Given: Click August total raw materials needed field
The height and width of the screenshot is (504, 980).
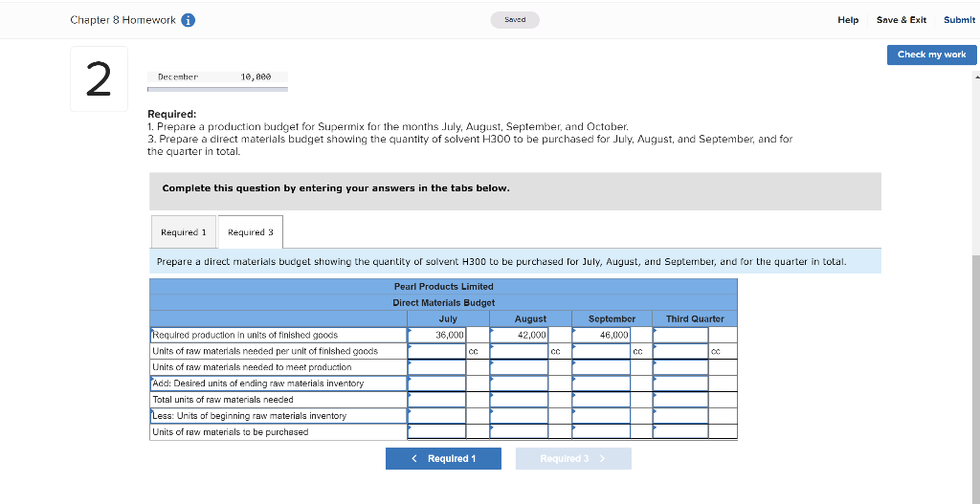Looking at the screenshot, I should pos(520,400).
